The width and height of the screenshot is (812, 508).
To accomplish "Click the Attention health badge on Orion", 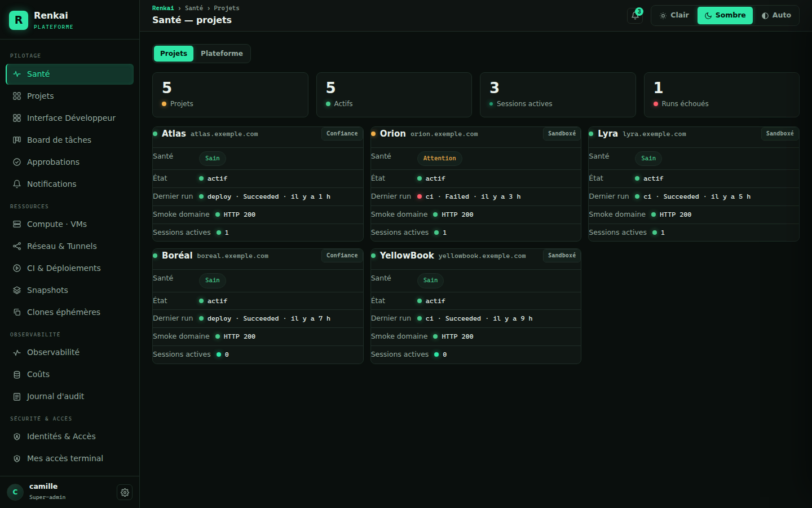I will [440, 159].
